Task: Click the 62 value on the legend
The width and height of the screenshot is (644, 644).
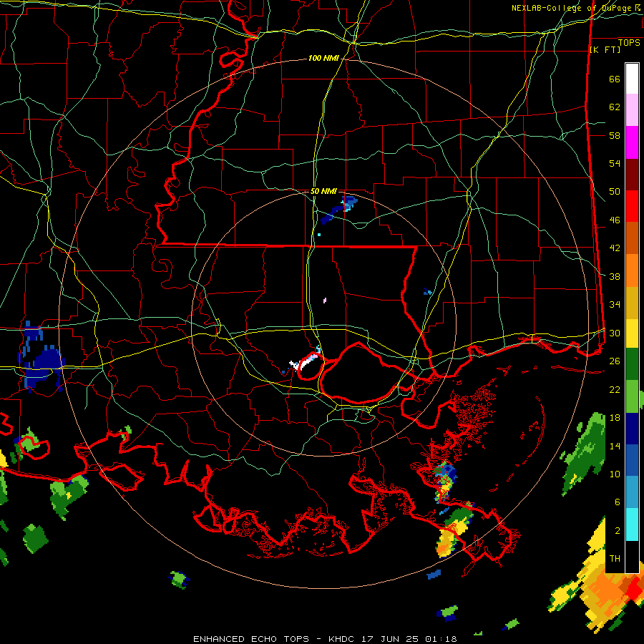Action: click(615, 107)
